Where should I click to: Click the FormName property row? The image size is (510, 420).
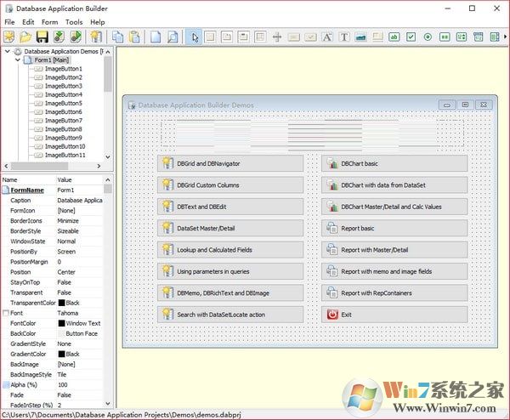coord(53,190)
